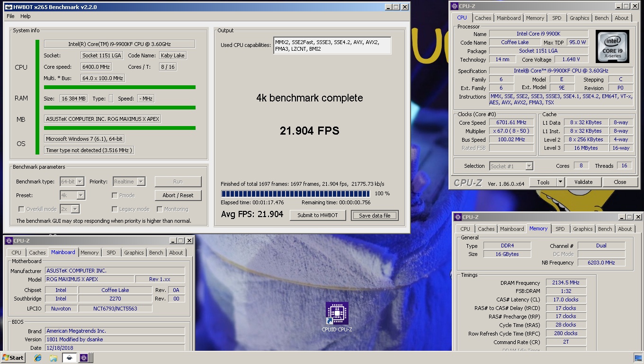The width and height of the screenshot is (644, 364).
Task: Click the Close button in CPU-Z
Action: pos(620,182)
